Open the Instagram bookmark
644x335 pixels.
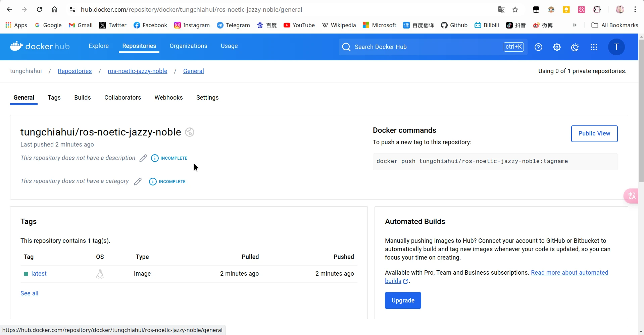click(x=192, y=25)
